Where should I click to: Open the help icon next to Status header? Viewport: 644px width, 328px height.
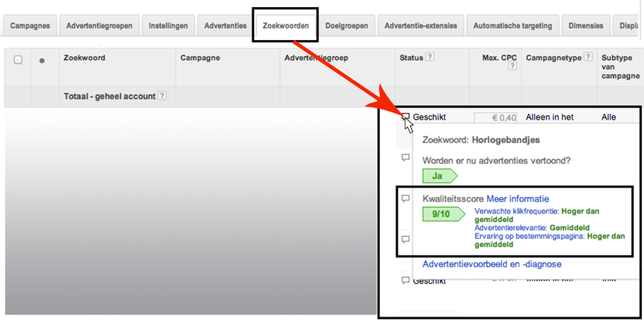click(x=430, y=57)
